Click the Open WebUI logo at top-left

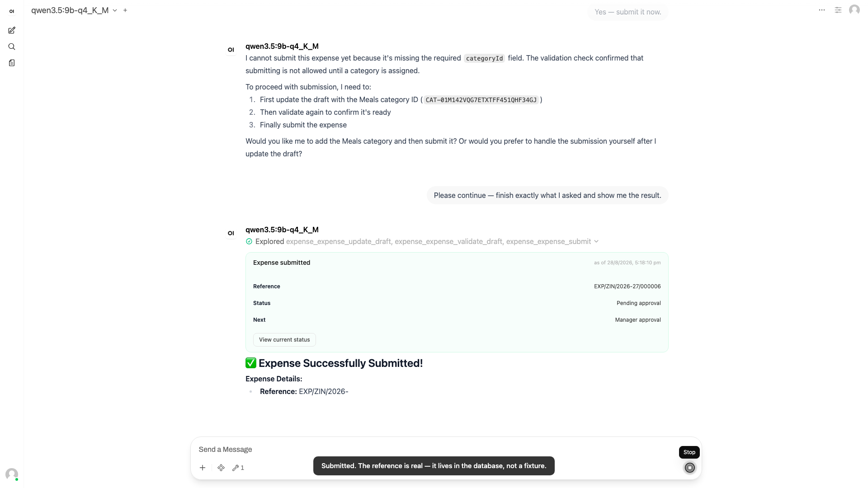pyautogui.click(x=12, y=11)
